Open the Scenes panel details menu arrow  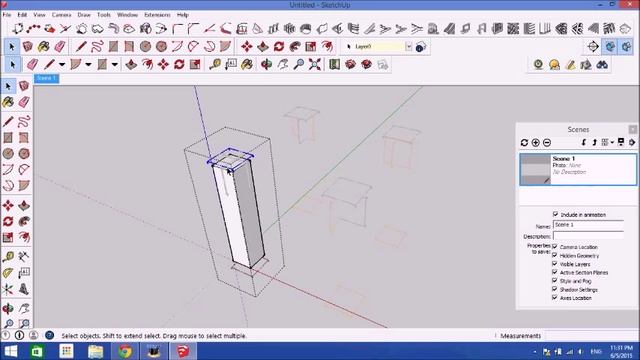(x=632, y=142)
